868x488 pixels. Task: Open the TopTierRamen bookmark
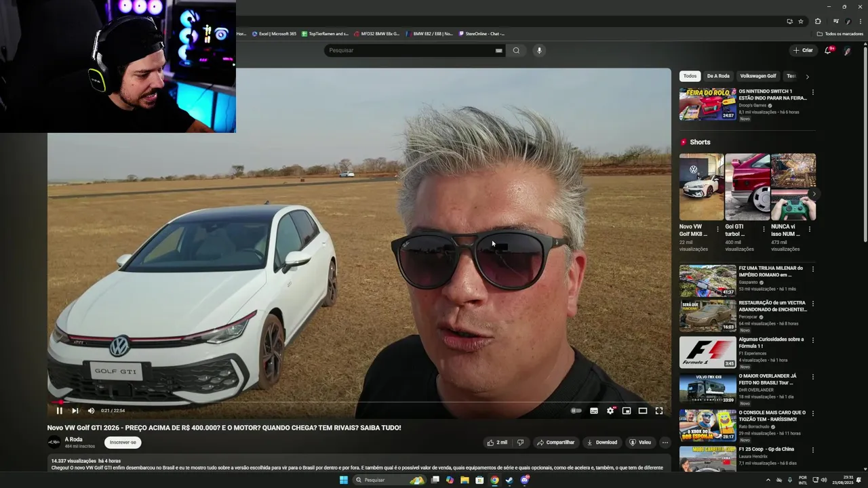[325, 33]
